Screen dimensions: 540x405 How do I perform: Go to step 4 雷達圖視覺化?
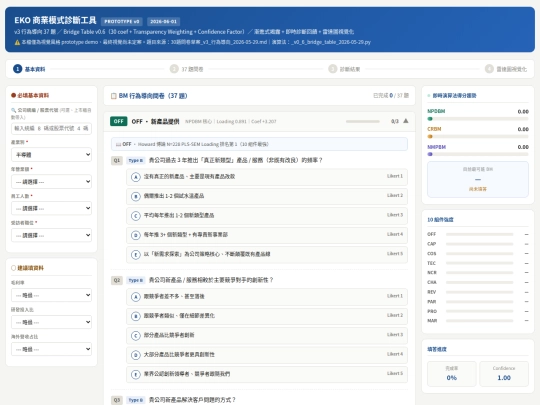click(x=506, y=69)
